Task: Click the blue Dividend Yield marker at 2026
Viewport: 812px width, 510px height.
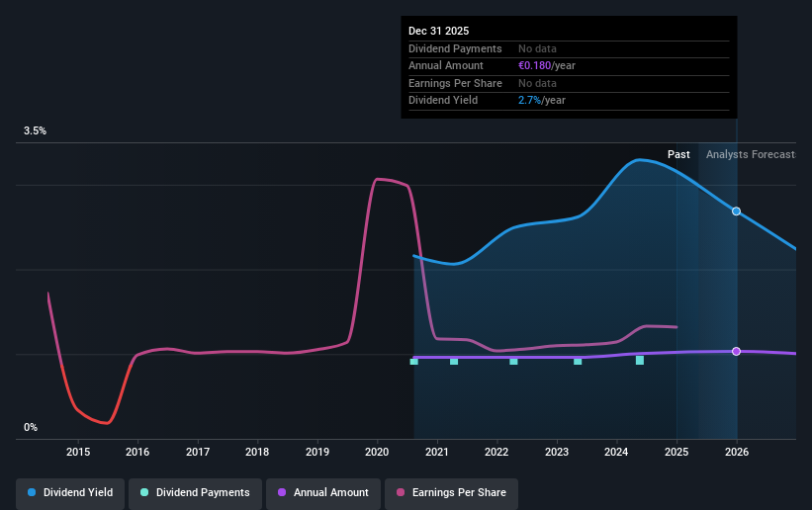Action: pos(736,212)
